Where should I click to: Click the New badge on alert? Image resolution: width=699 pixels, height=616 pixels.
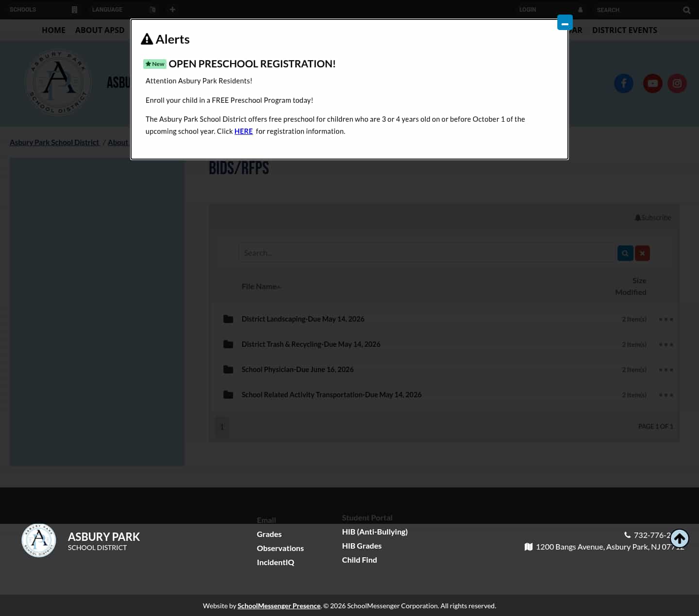155,64
